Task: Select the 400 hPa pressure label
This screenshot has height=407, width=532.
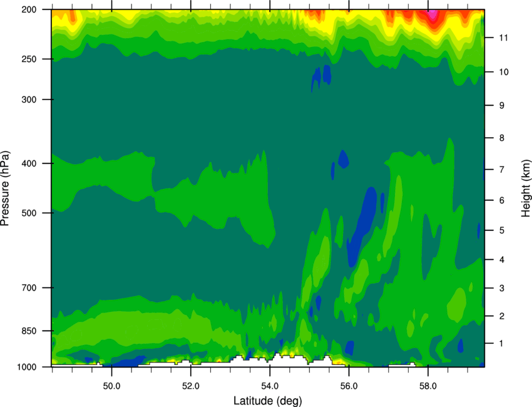Action: pyautogui.click(x=29, y=163)
